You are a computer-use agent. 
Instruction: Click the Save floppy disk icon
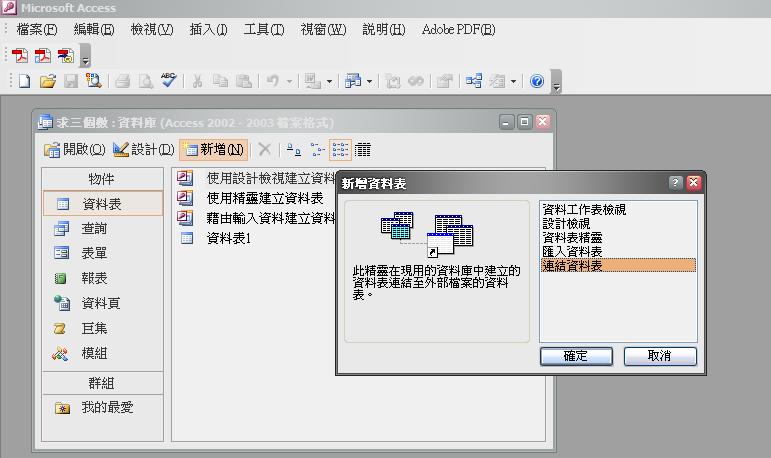tap(71, 81)
